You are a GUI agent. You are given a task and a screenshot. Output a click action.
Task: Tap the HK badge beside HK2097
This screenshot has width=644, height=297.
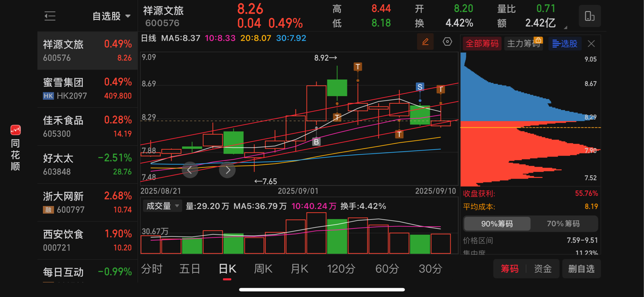click(48, 96)
